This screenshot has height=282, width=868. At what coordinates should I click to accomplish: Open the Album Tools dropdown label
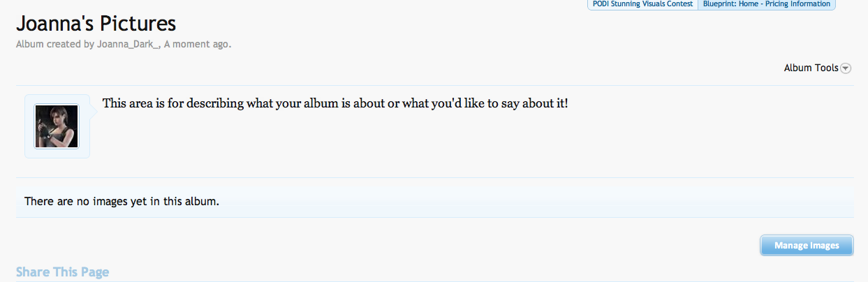811,68
